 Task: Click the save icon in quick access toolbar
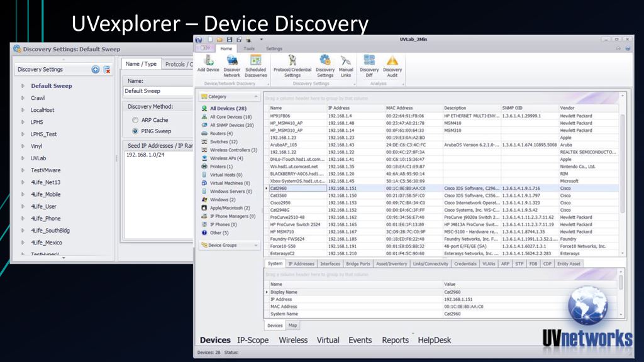[x=229, y=40]
